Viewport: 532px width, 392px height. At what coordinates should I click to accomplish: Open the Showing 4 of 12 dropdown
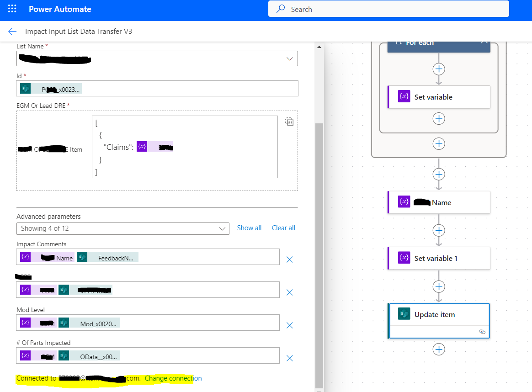pyautogui.click(x=123, y=228)
